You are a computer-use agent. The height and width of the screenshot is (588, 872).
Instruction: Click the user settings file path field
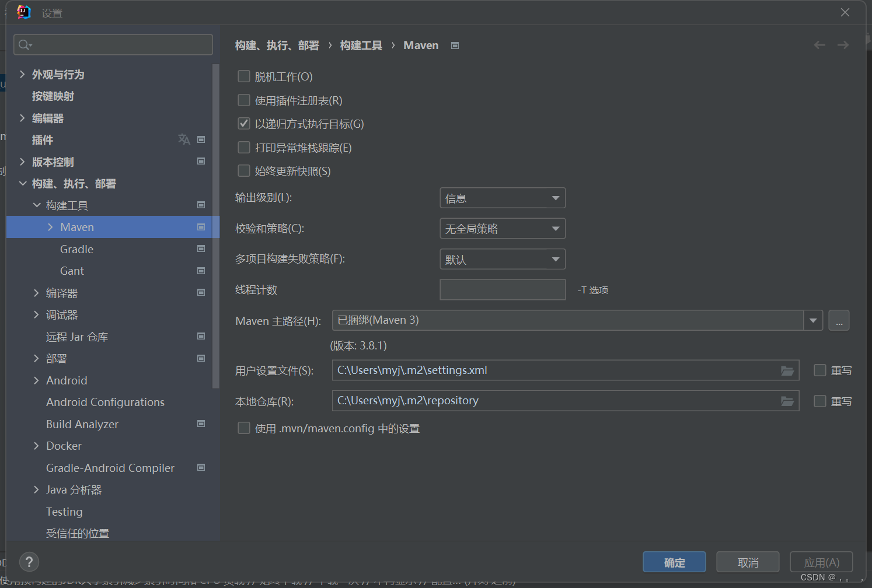(566, 370)
